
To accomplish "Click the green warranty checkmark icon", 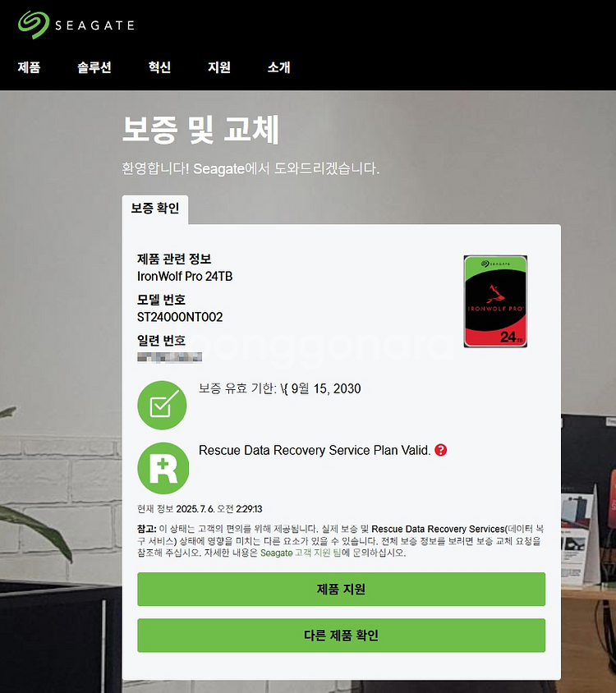I will click(x=162, y=406).
